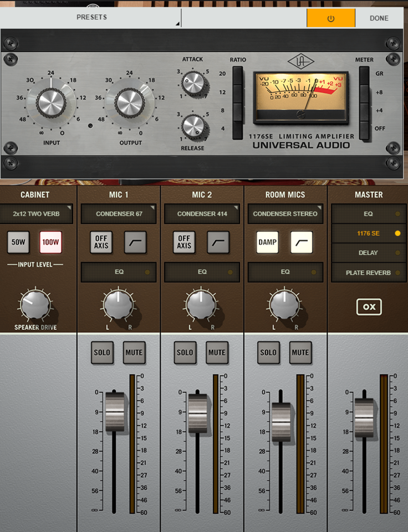Toggle OFF AXIS for MIC 2
The height and width of the screenshot is (532, 408).
coord(184,242)
